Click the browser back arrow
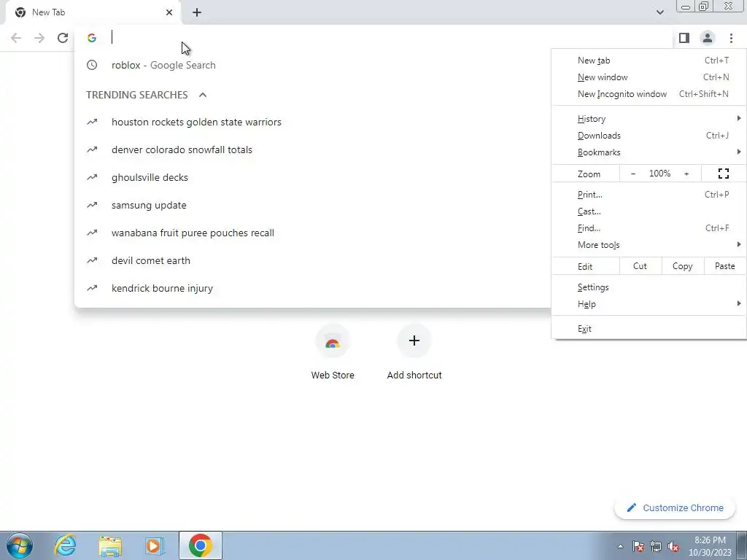 [16, 38]
